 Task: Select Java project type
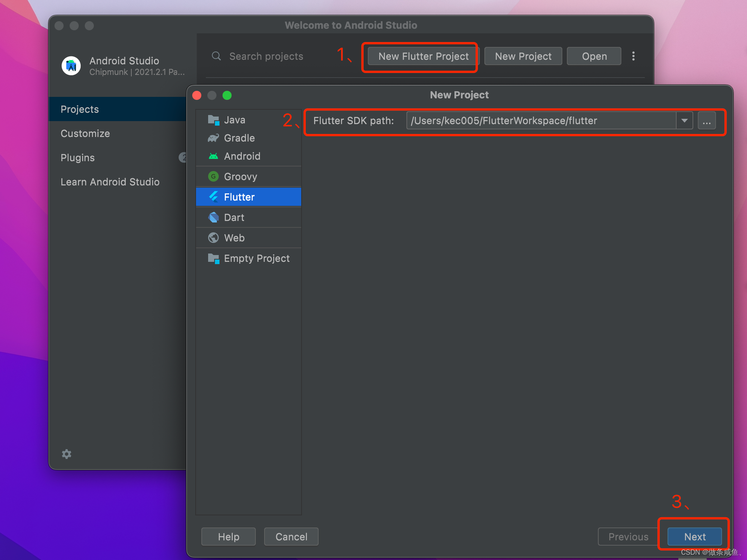(x=234, y=120)
